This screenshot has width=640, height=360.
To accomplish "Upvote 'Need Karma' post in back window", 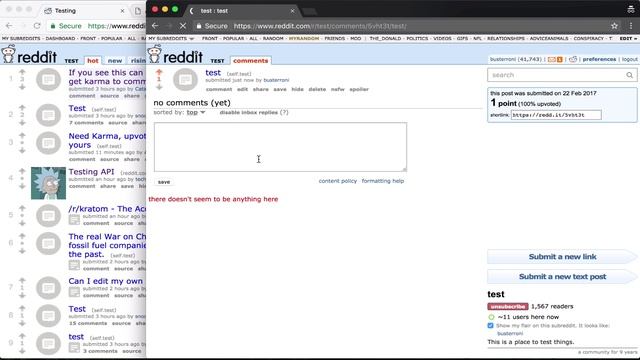I will click(22, 135).
